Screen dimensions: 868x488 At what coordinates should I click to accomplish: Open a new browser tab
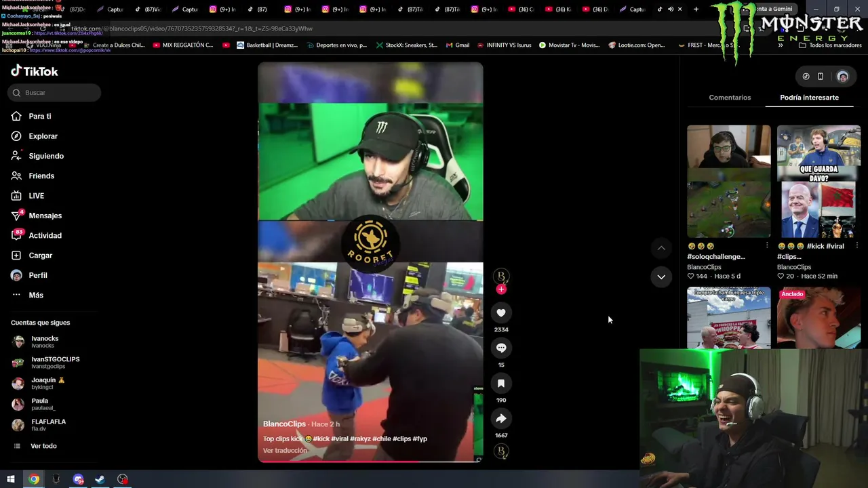696,9
